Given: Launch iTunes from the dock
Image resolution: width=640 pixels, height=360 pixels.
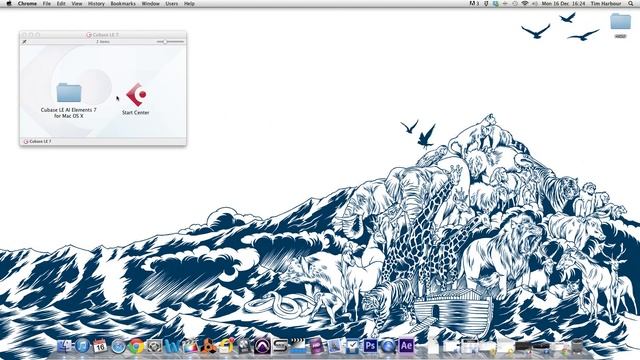Looking at the screenshot, I should click(82, 346).
